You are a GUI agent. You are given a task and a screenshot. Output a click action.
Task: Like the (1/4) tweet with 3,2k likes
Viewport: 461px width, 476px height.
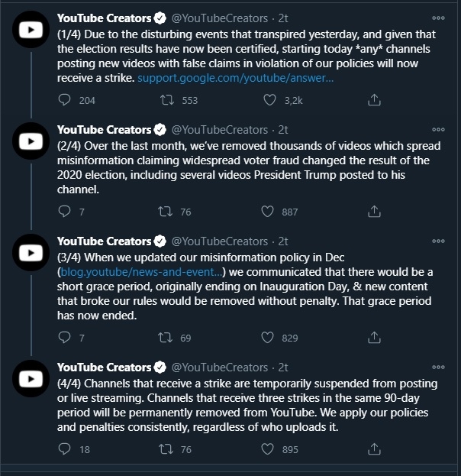click(269, 100)
